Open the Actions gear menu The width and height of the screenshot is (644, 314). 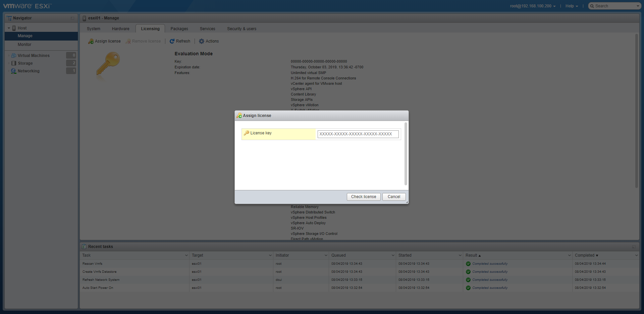coord(202,41)
